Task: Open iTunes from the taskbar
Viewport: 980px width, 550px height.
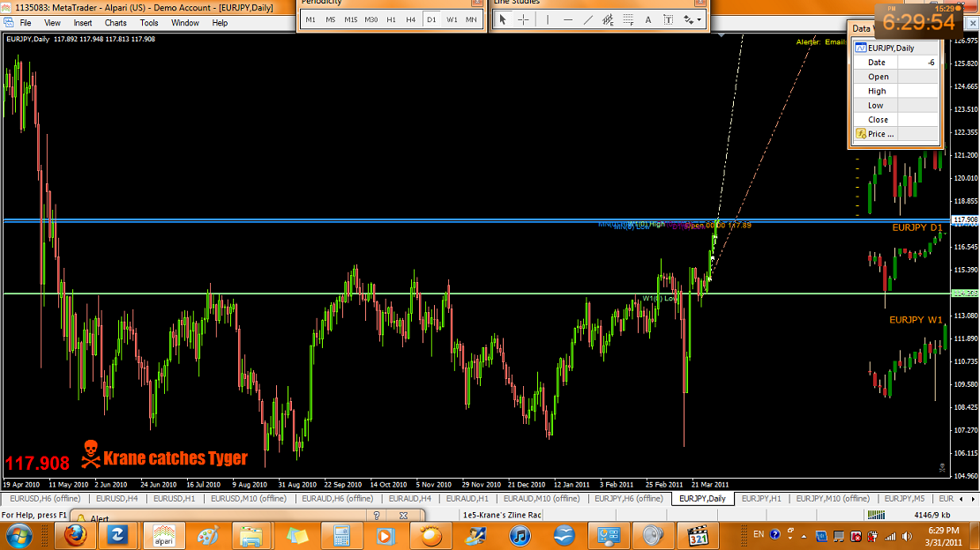Action: 520,536
